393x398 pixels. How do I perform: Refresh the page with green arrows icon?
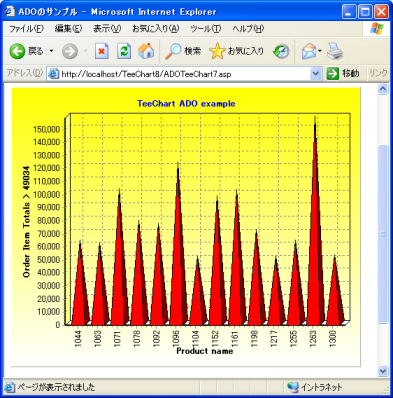pos(124,51)
